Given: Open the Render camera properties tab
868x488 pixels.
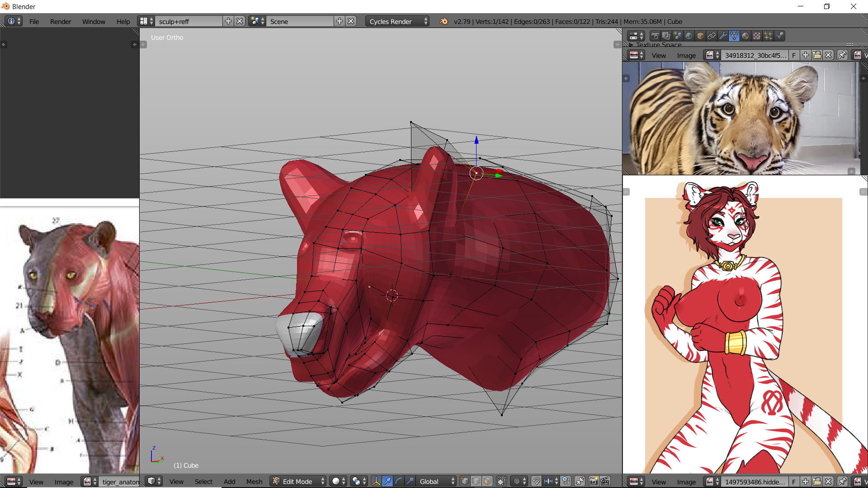Looking at the screenshot, I should tap(655, 36).
